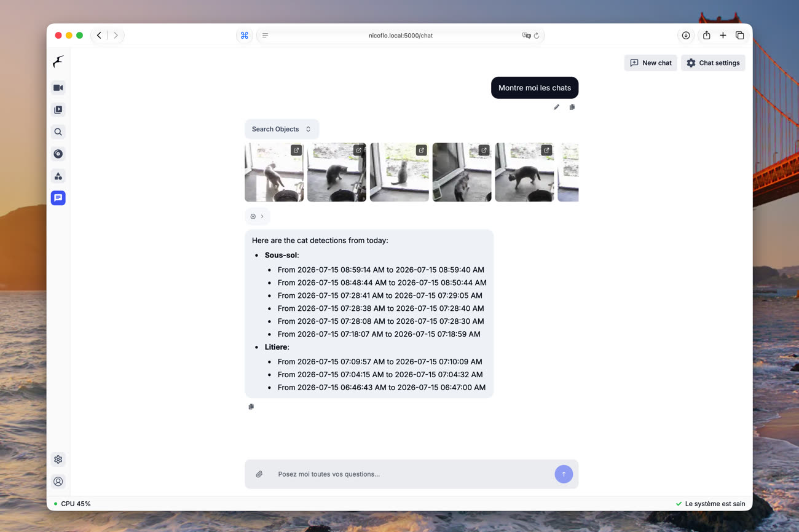Click the 07:28:41 AM detection row
Viewport: 799px width, 532px height.
[380, 295]
